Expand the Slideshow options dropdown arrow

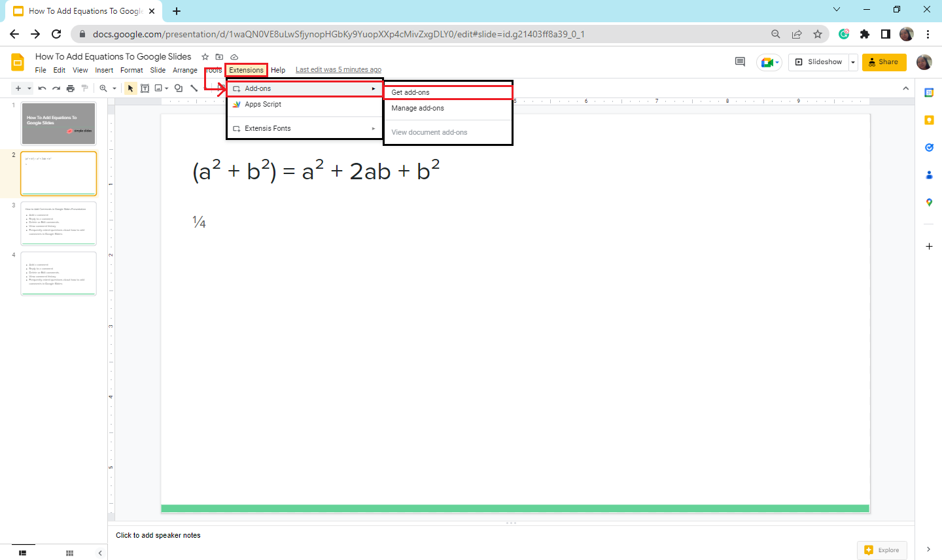[x=853, y=62]
